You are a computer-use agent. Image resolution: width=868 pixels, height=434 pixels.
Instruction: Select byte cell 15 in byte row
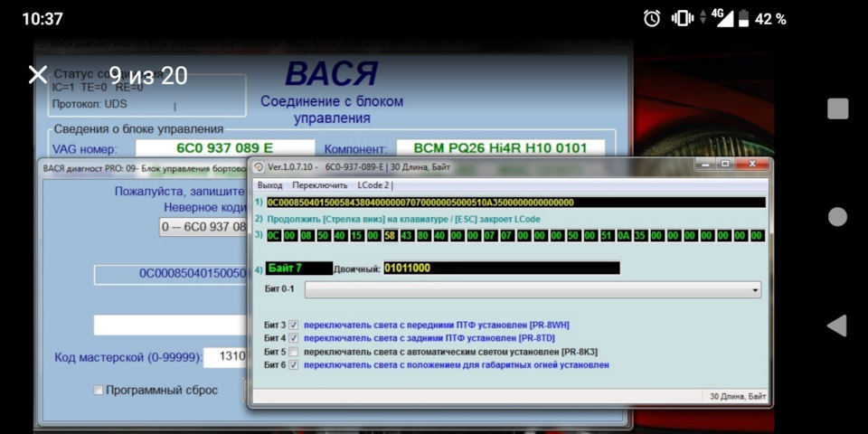(x=357, y=236)
